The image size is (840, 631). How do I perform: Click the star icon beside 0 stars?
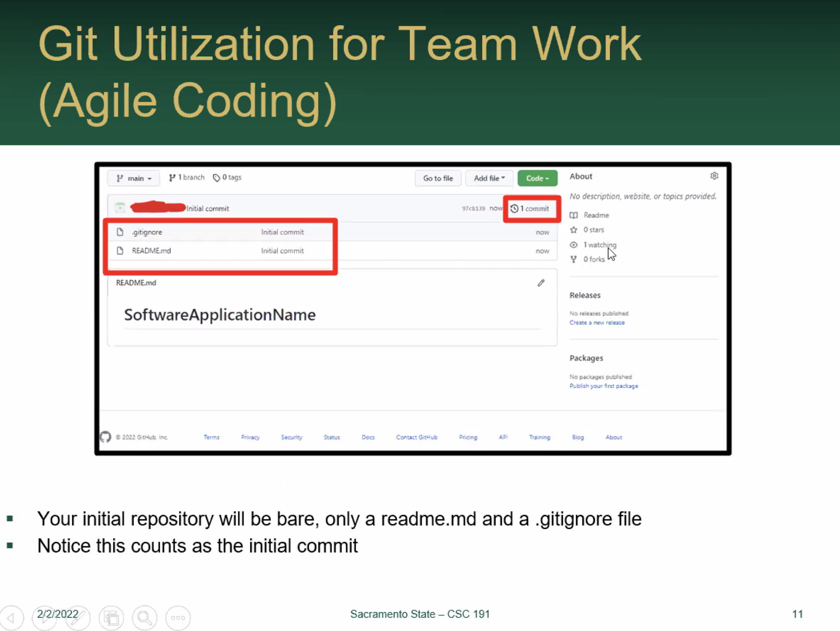coord(574,230)
